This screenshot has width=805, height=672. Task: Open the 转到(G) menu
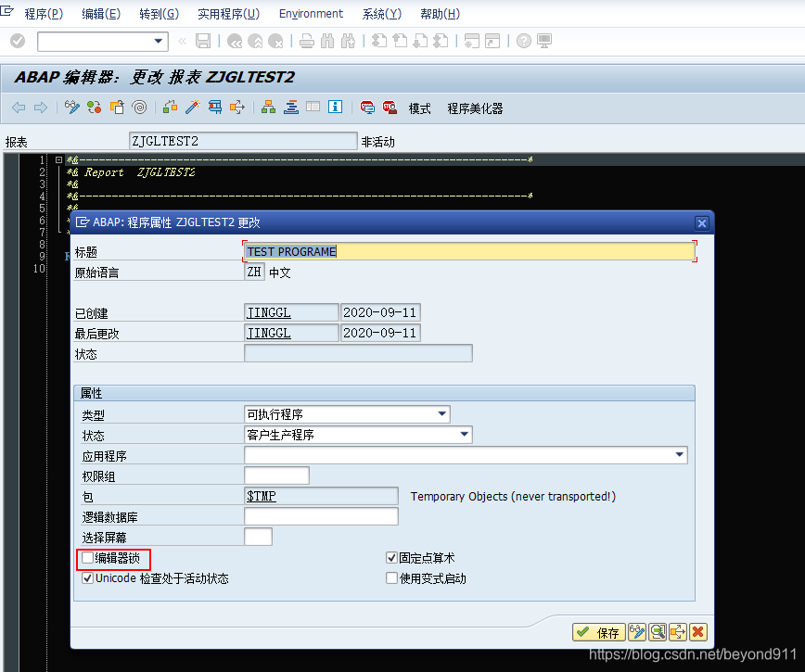click(x=160, y=14)
